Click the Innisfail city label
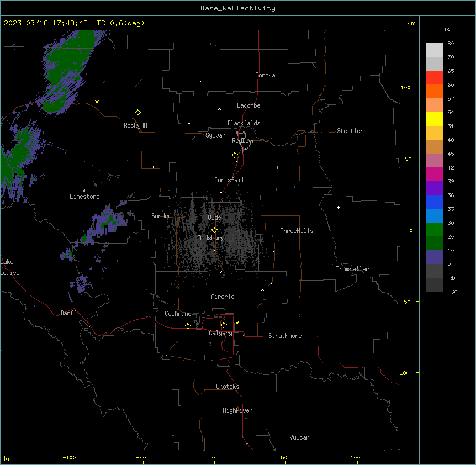This screenshot has width=476, height=465. pyautogui.click(x=229, y=180)
